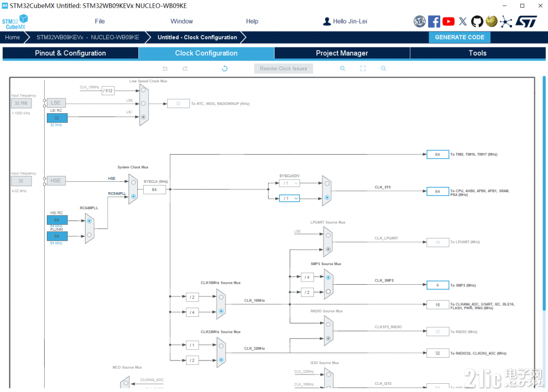Image resolution: width=548 pixels, height=392 pixels.
Task: Select /2 input in SMPS Source Mux
Action: pyautogui.click(x=328, y=292)
